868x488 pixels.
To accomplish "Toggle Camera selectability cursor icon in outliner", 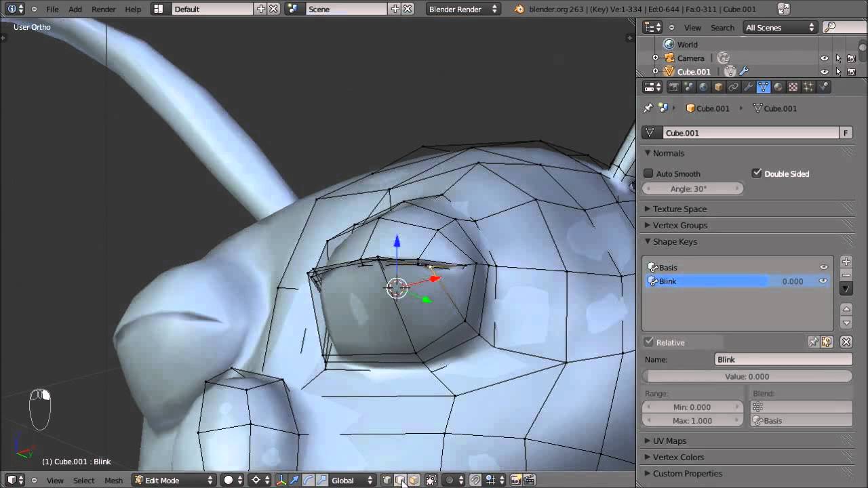I will click(x=838, y=58).
